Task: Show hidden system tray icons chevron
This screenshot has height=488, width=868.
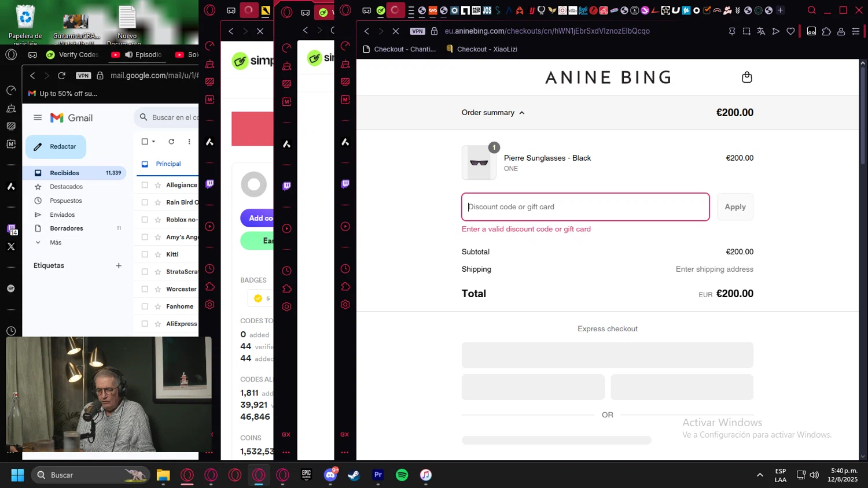Action: [759, 475]
